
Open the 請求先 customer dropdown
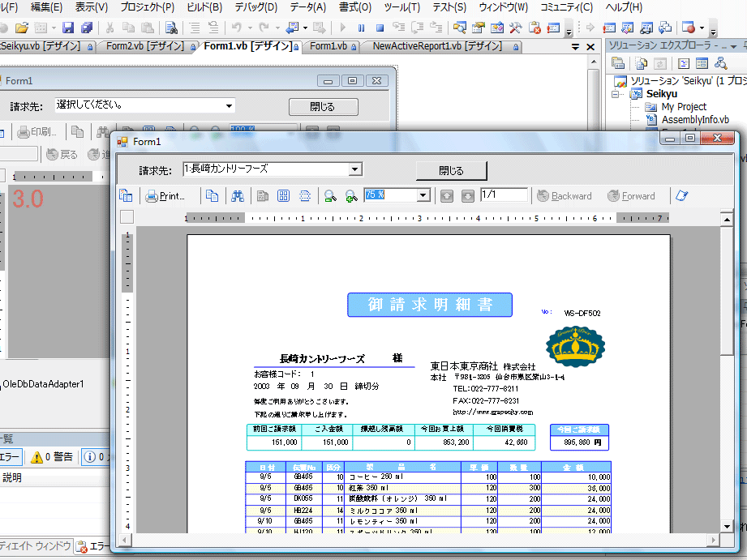[x=354, y=170]
